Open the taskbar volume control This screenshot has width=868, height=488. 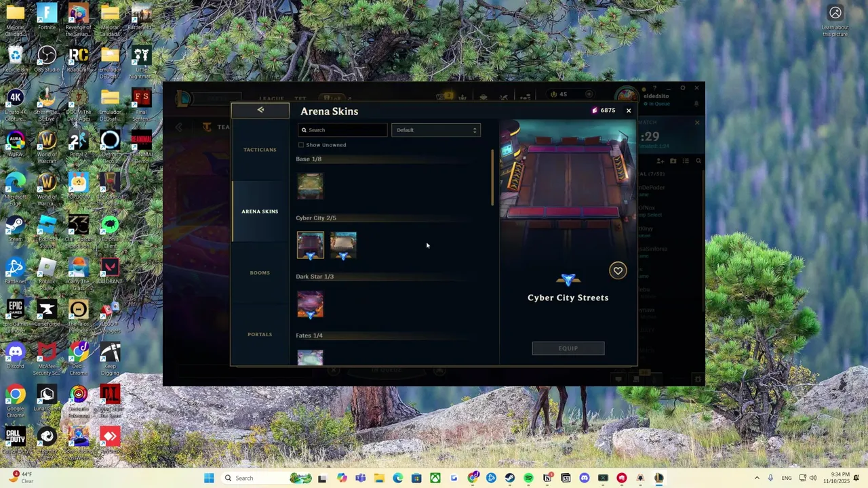(x=813, y=478)
